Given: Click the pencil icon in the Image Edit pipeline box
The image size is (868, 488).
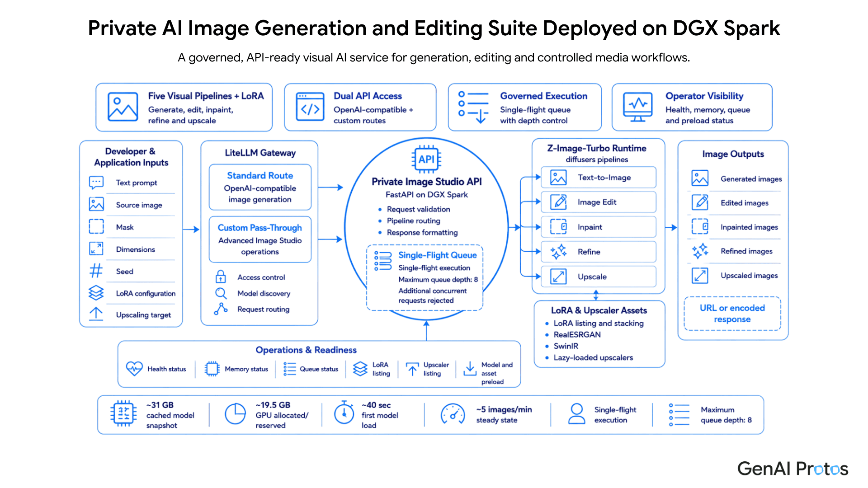Looking at the screenshot, I should (x=558, y=202).
